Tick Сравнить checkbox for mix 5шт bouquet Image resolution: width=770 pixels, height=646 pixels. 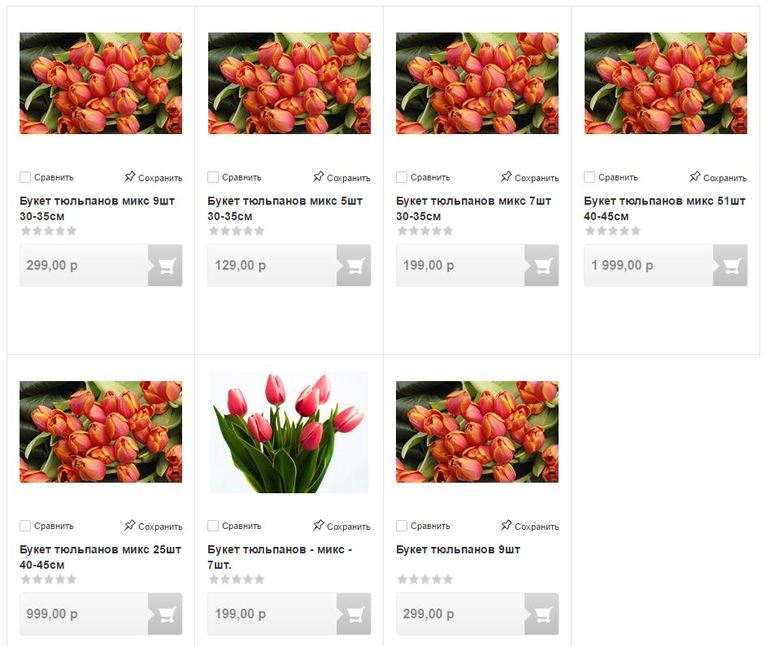click(x=213, y=177)
